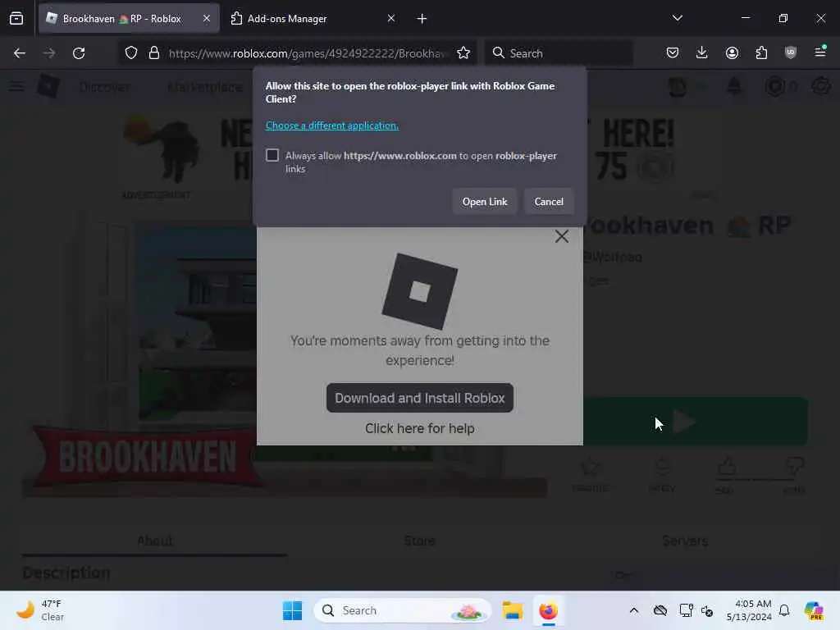Screen dimensions: 840x630
Task: Open File Explorer from taskbar
Action: (512, 610)
